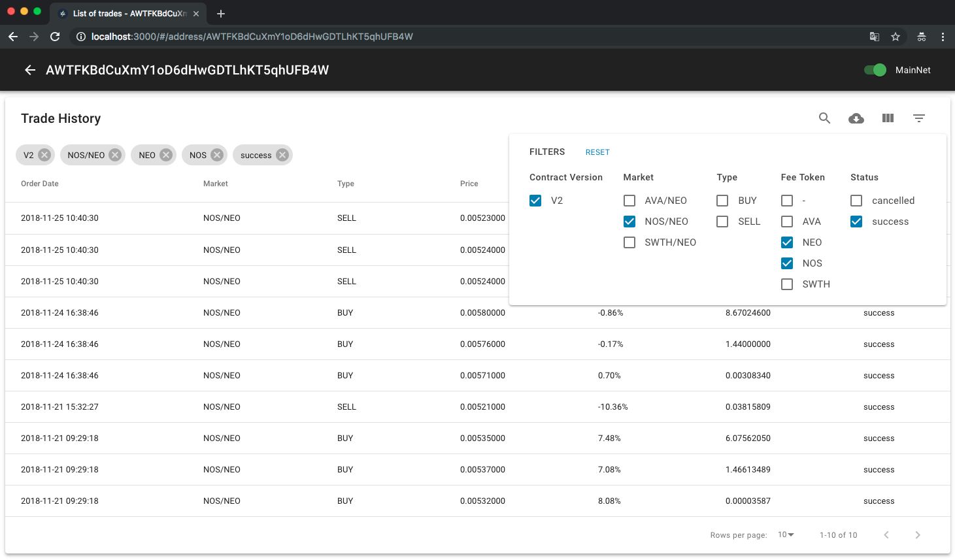Remove the NOS filter chip

pyautogui.click(x=217, y=155)
